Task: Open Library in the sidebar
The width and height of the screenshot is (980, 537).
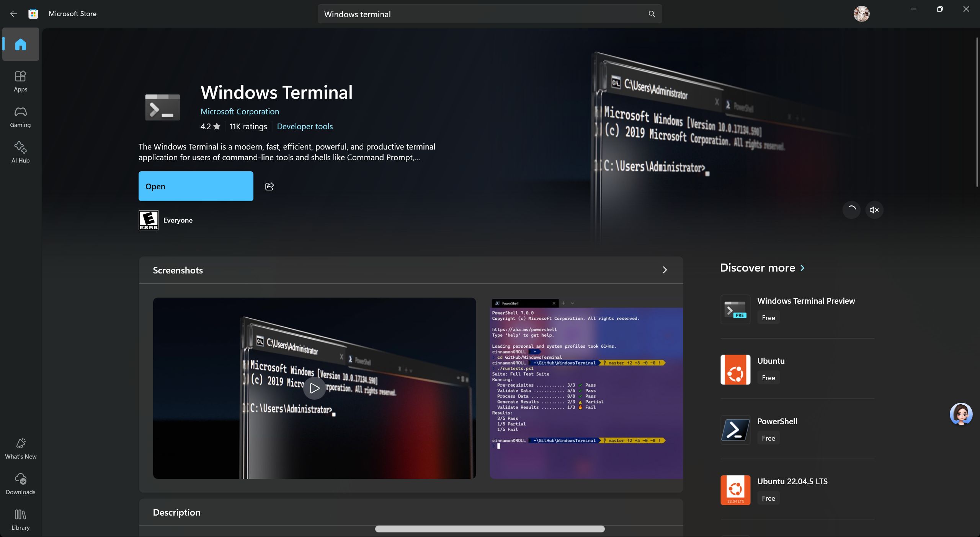Action: [21, 519]
